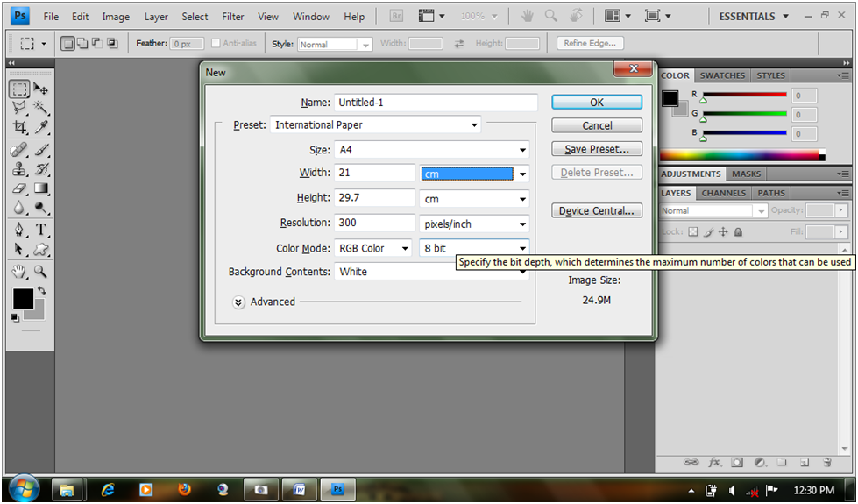Image resolution: width=858 pixels, height=504 pixels.
Task: Select the Move tool
Action: pos(41,89)
